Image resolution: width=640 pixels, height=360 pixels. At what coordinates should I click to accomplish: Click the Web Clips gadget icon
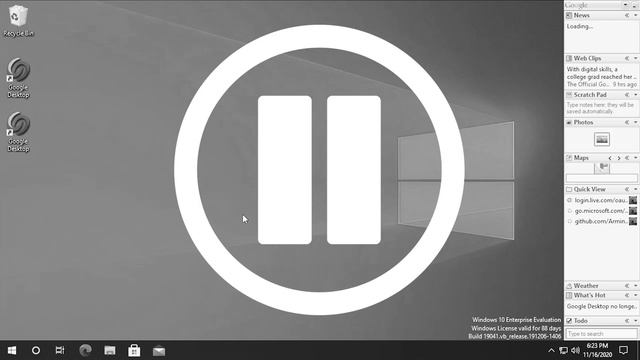coord(569,58)
